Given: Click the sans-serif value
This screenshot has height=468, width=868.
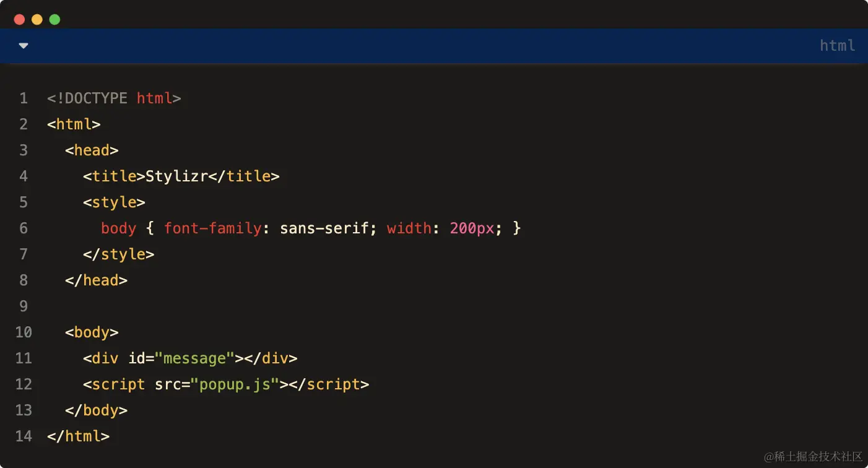Looking at the screenshot, I should (x=324, y=228).
